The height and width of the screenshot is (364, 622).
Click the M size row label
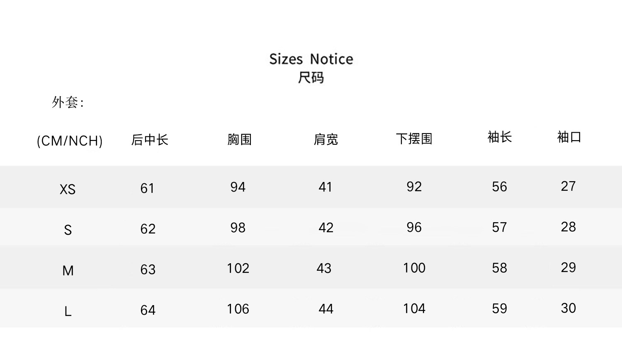tap(68, 271)
